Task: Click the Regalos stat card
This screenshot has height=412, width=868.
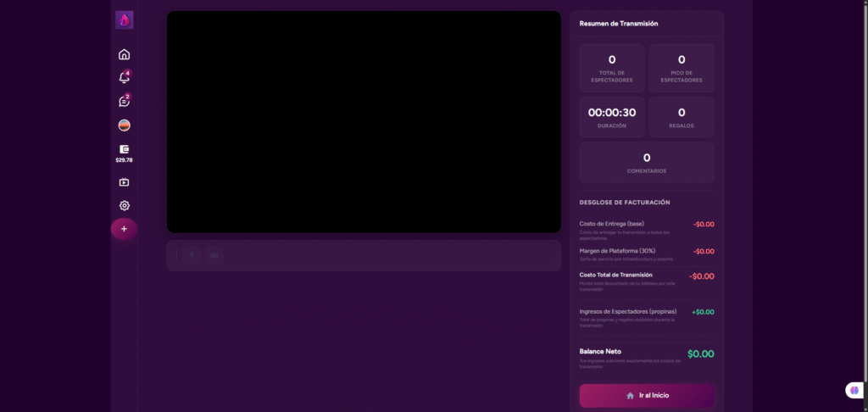Action: 681,117
